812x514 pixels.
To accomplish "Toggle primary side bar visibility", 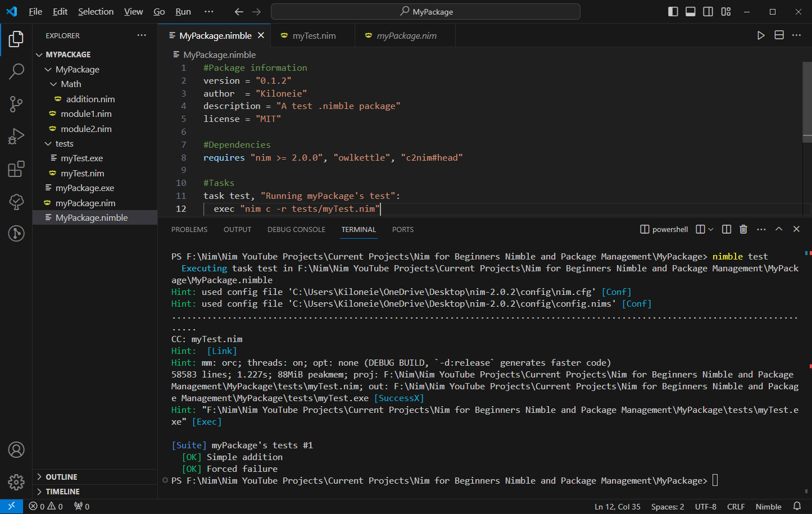I will point(673,12).
